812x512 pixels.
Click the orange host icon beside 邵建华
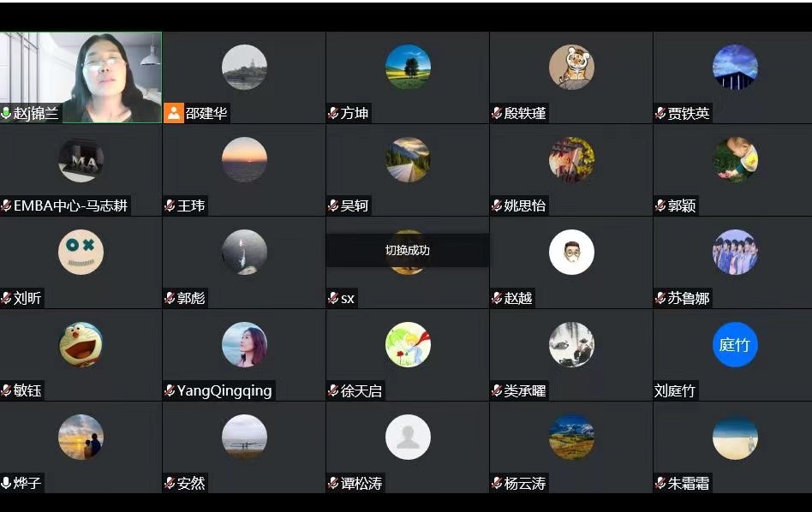click(x=174, y=113)
